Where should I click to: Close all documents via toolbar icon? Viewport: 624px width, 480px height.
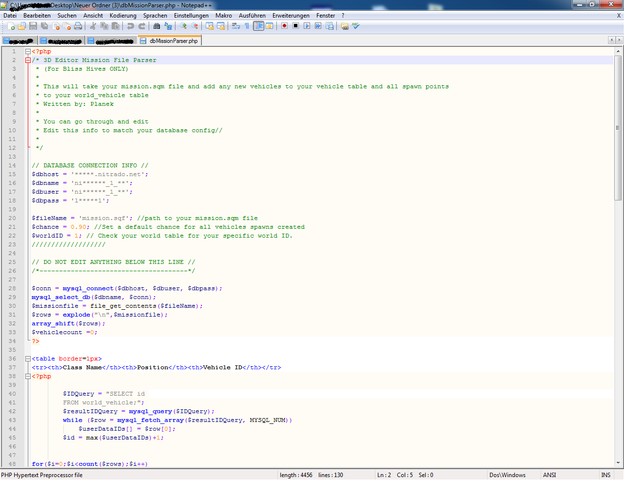tap(67, 26)
